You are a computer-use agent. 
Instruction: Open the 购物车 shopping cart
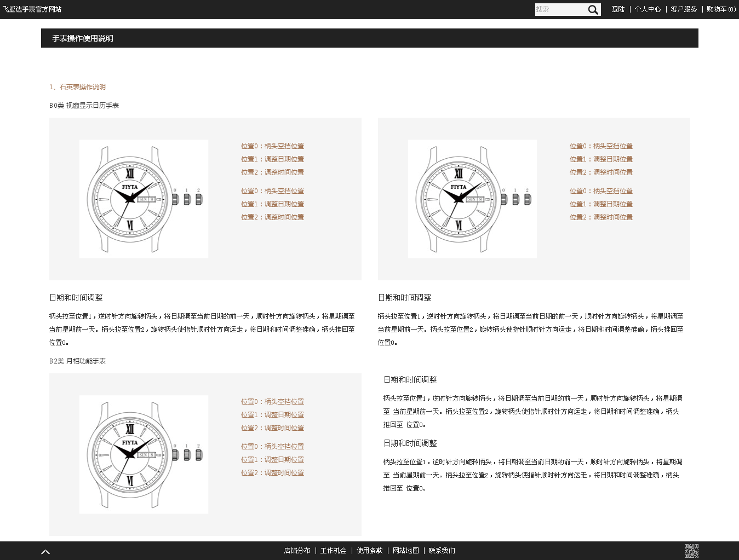pyautogui.click(x=721, y=9)
